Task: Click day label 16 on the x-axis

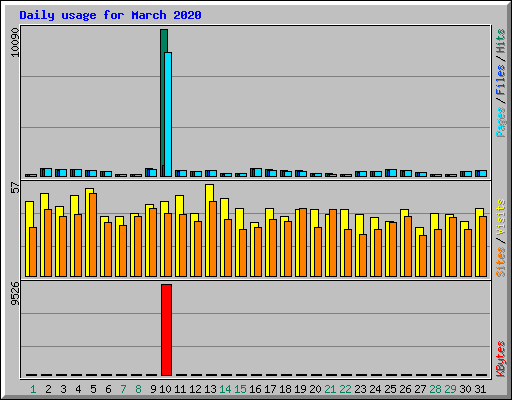Action: (255, 389)
